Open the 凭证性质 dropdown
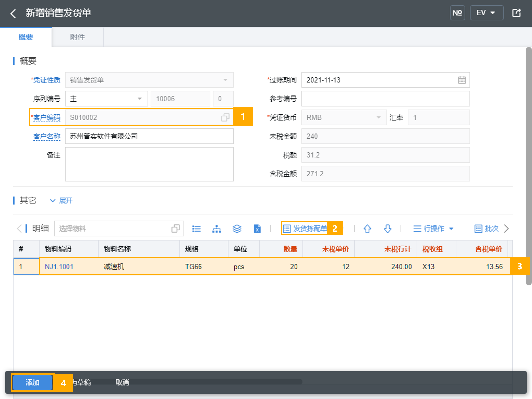532x399 pixels. 149,80
